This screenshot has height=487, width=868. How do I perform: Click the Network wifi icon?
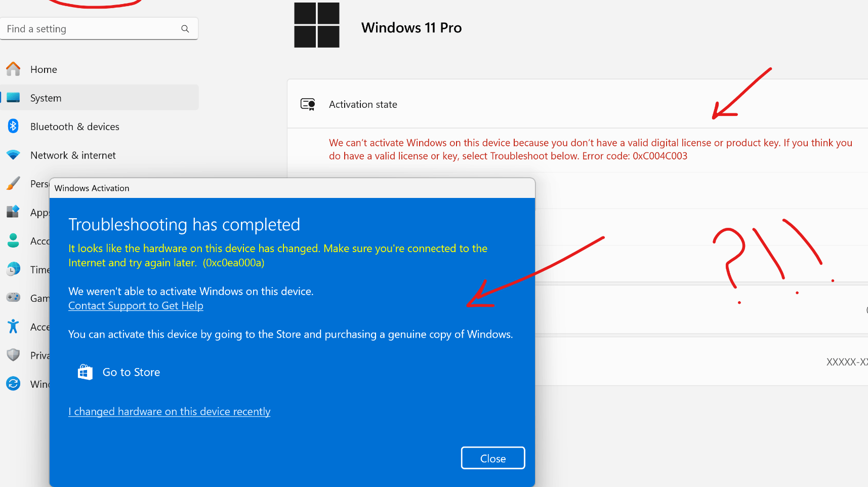[13, 155]
